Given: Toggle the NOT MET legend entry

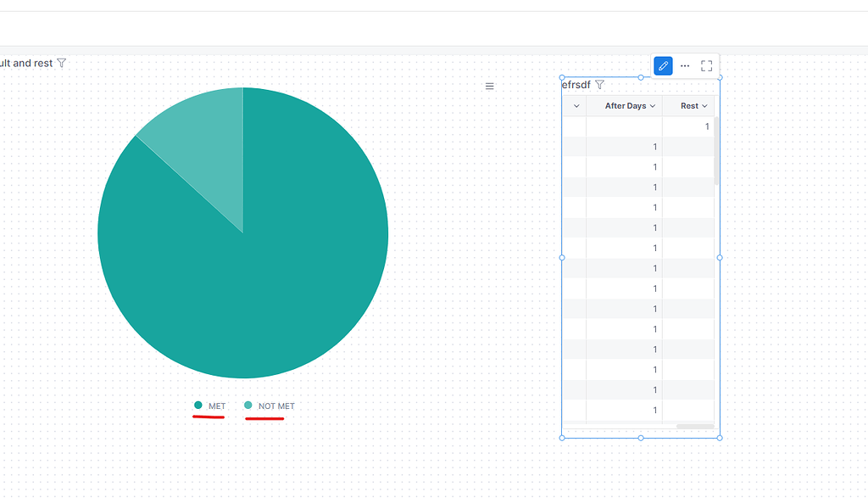Looking at the screenshot, I should [269, 406].
